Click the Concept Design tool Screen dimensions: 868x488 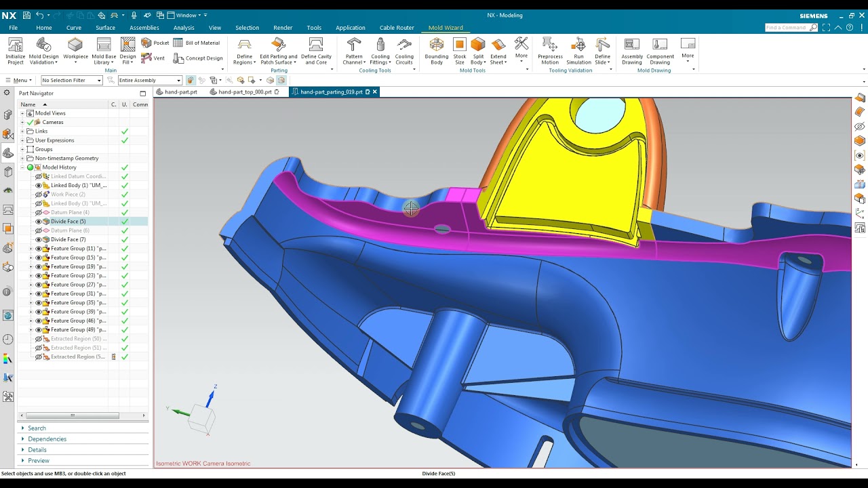[198, 58]
